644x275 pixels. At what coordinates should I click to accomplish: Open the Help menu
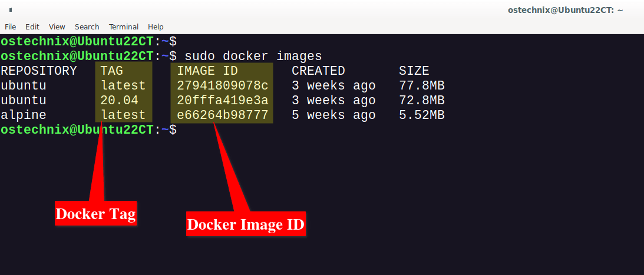156,26
